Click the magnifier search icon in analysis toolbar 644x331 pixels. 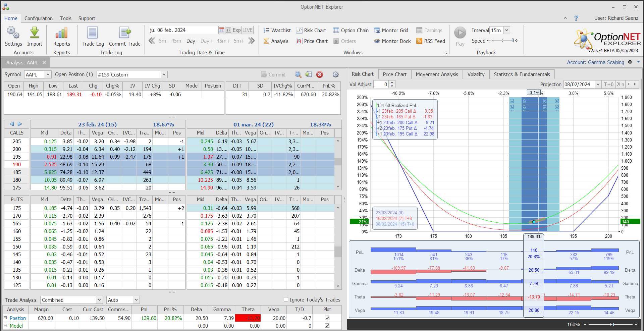pos(298,74)
